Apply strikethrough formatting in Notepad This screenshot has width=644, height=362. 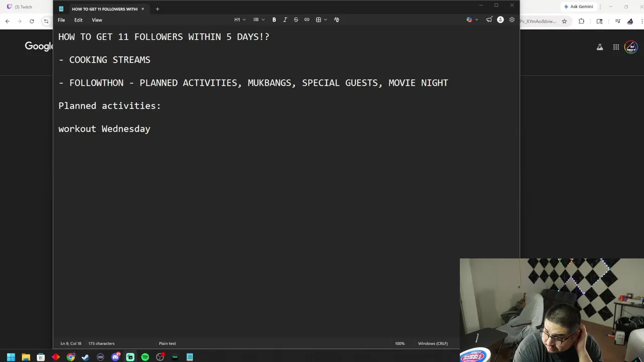[x=296, y=20]
